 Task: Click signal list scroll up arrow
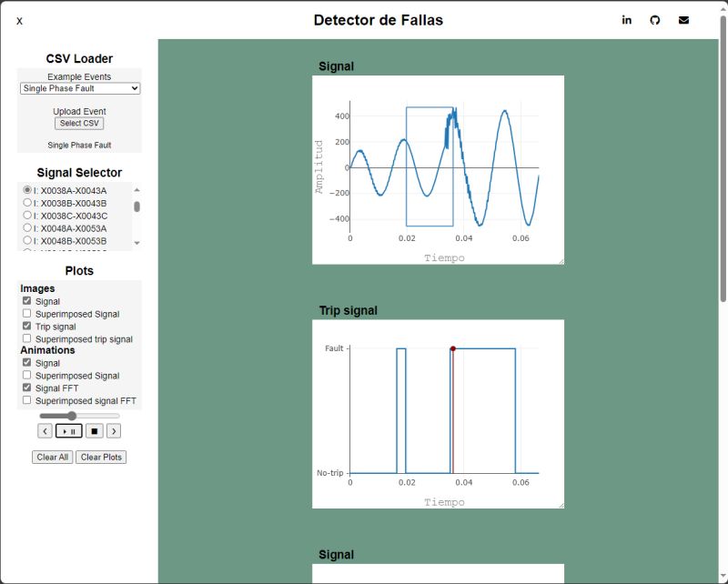tap(136, 190)
